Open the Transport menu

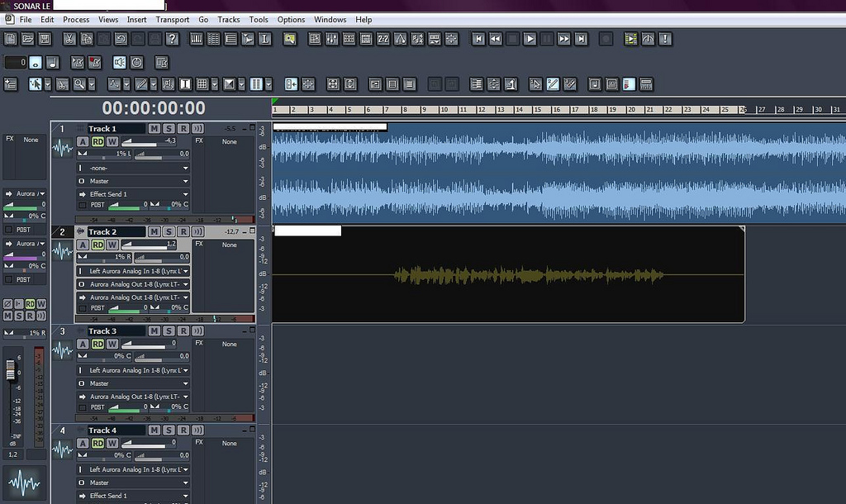click(x=172, y=20)
